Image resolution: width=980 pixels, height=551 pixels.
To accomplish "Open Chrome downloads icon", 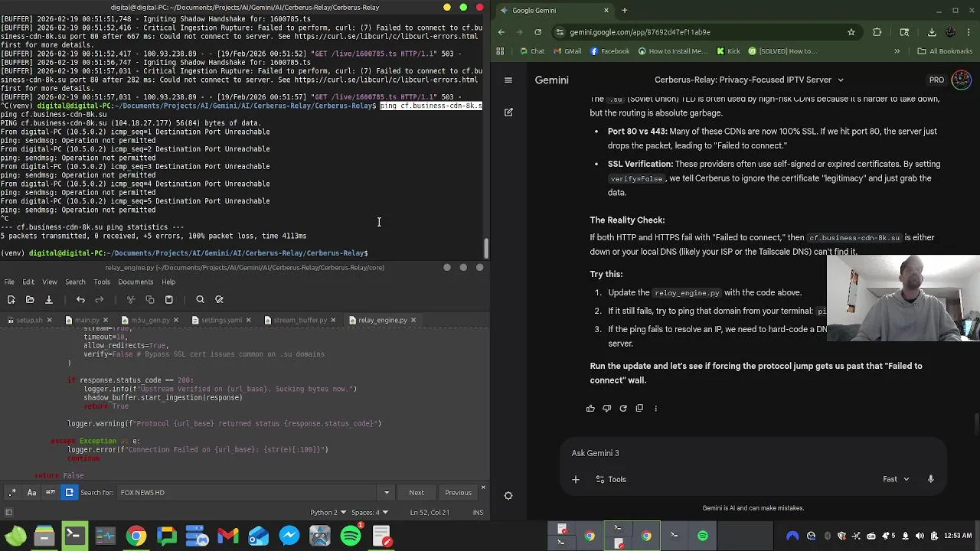I will pos(932,32).
